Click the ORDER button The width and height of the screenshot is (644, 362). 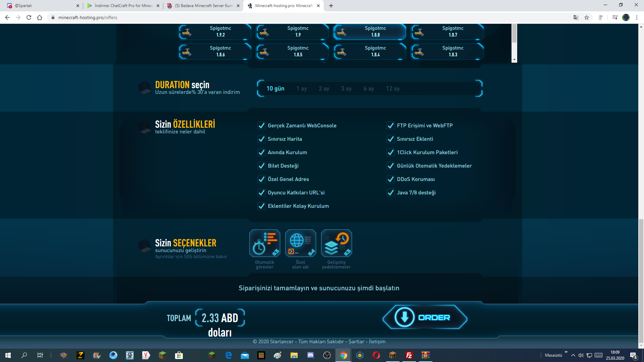click(x=425, y=317)
